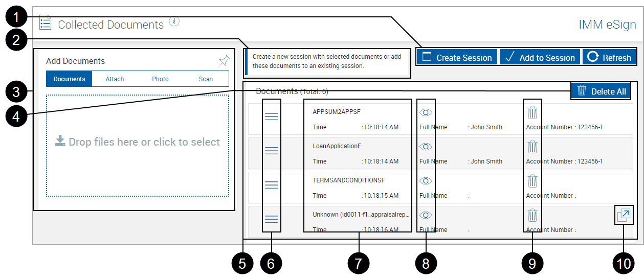Delete the Unknown appraisal document
This screenshot has width=644, height=280.
[x=532, y=215]
